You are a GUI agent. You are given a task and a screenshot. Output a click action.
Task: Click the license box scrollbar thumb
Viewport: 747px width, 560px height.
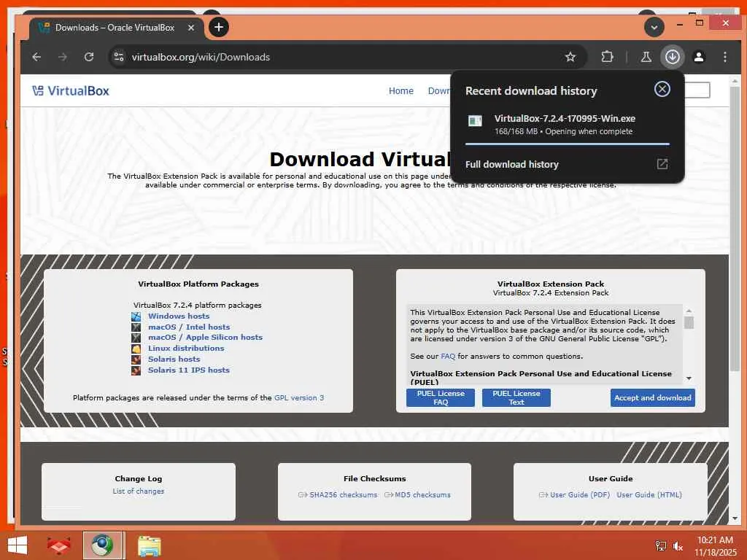[689, 322]
